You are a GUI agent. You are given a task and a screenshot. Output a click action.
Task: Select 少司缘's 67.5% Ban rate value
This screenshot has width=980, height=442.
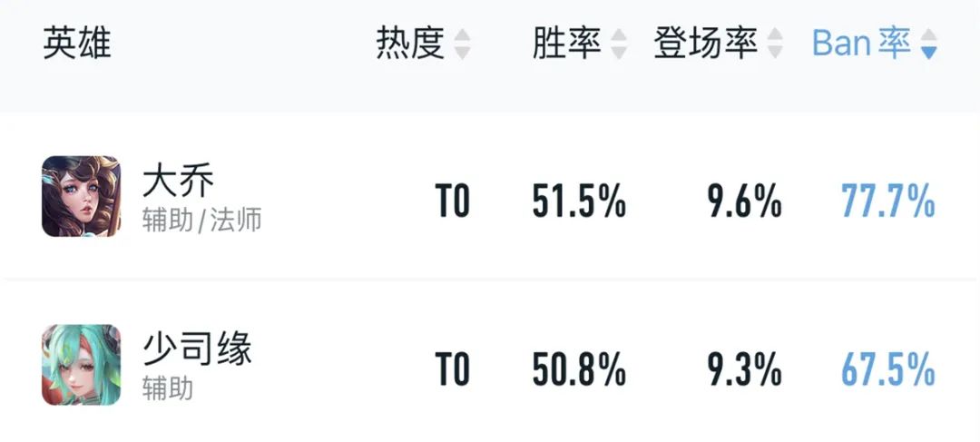pyautogui.click(x=888, y=369)
